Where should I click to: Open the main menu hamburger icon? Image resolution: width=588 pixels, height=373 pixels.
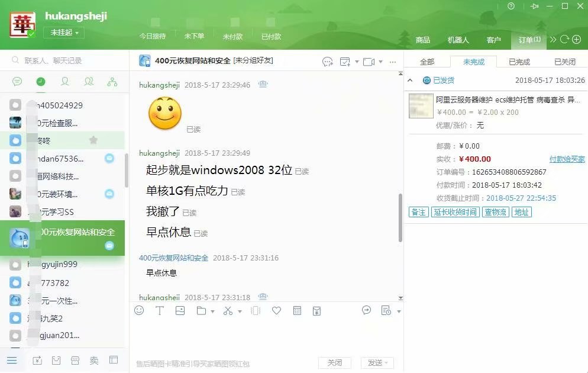point(12,360)
